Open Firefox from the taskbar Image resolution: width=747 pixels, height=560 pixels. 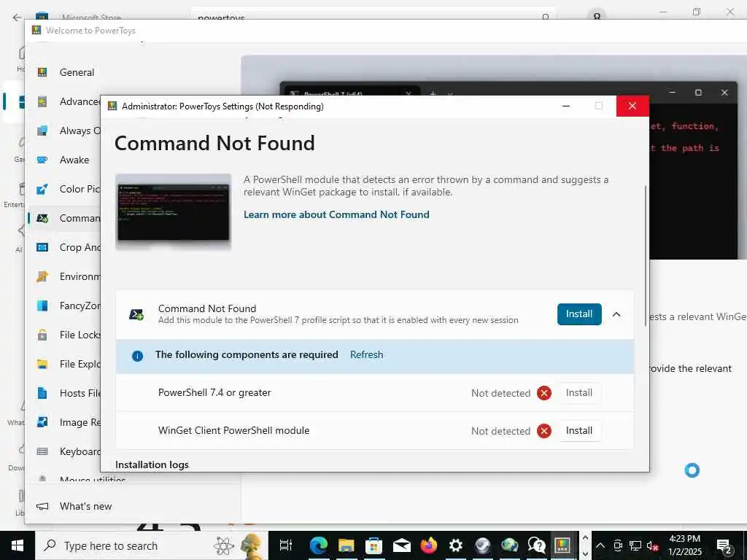[429, 545]
